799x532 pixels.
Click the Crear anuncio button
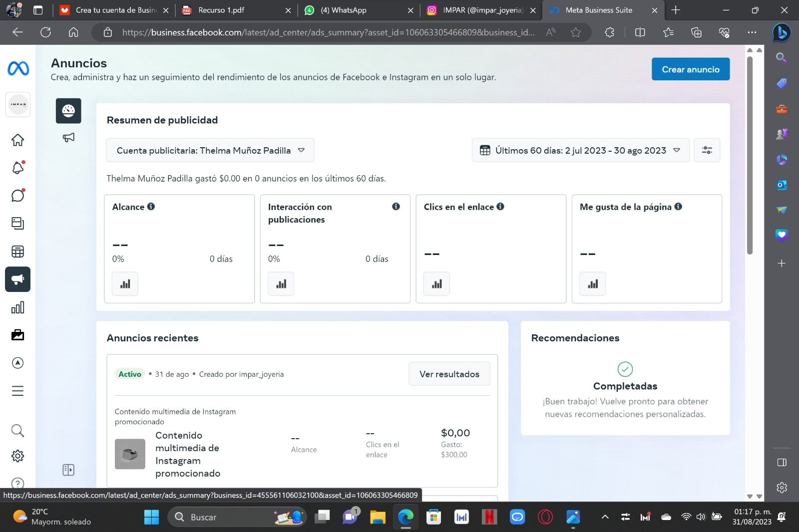pos(690,69)
